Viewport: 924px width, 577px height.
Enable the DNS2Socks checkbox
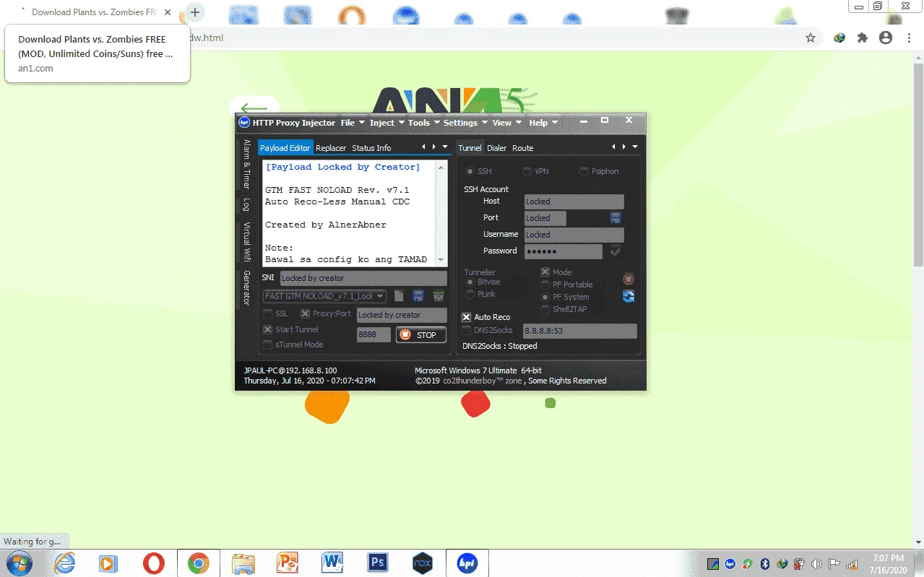click(467, 330)
